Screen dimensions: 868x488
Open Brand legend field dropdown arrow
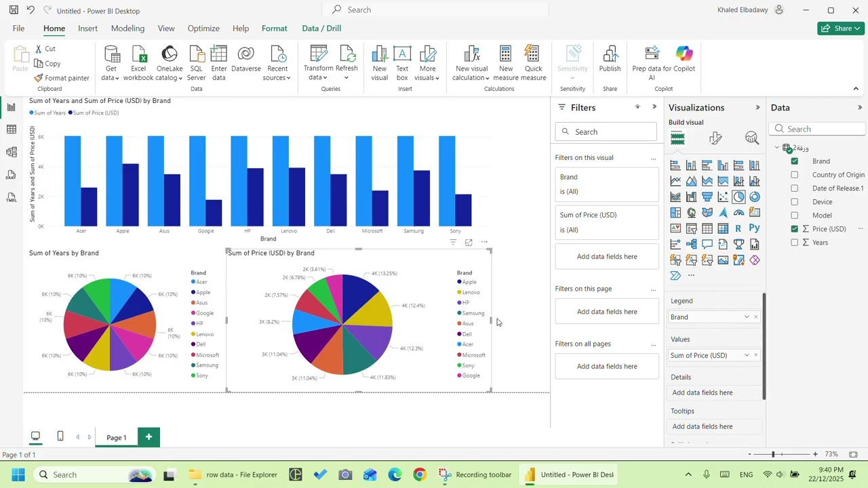tap(747, 317)
